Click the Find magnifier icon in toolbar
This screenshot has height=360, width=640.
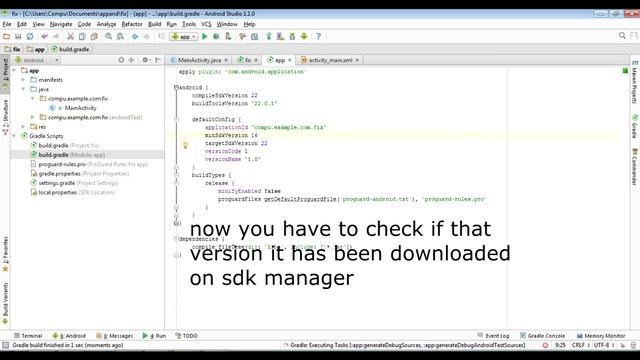(109, 36)
